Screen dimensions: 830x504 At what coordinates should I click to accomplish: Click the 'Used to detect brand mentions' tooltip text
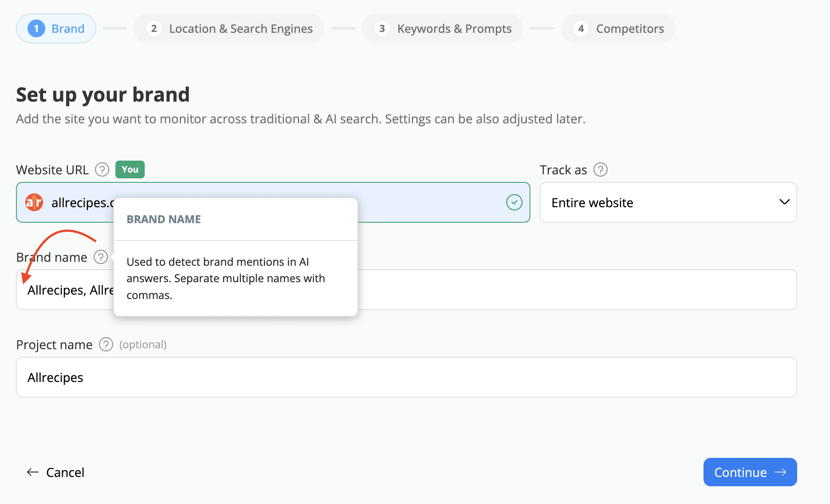coord(226,278)
